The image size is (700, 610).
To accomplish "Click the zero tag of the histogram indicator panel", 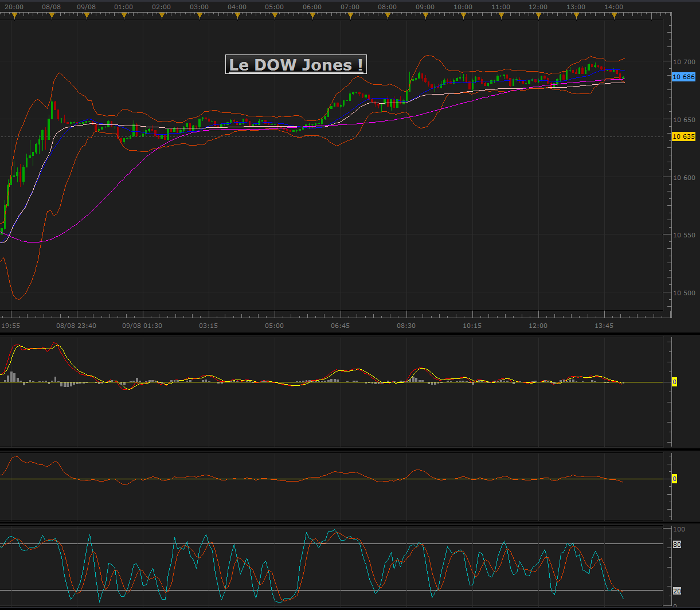I will [x=674, y=382].
